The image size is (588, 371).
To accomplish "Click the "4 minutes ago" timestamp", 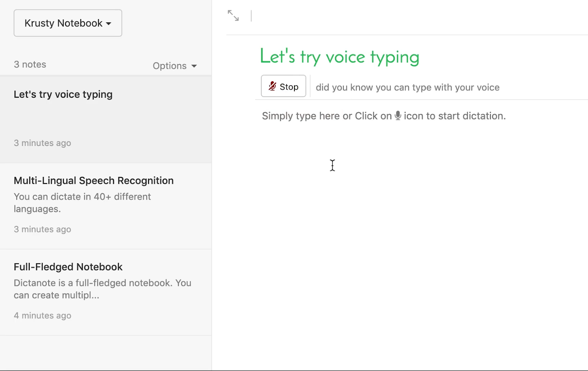I will coord(43,315).
